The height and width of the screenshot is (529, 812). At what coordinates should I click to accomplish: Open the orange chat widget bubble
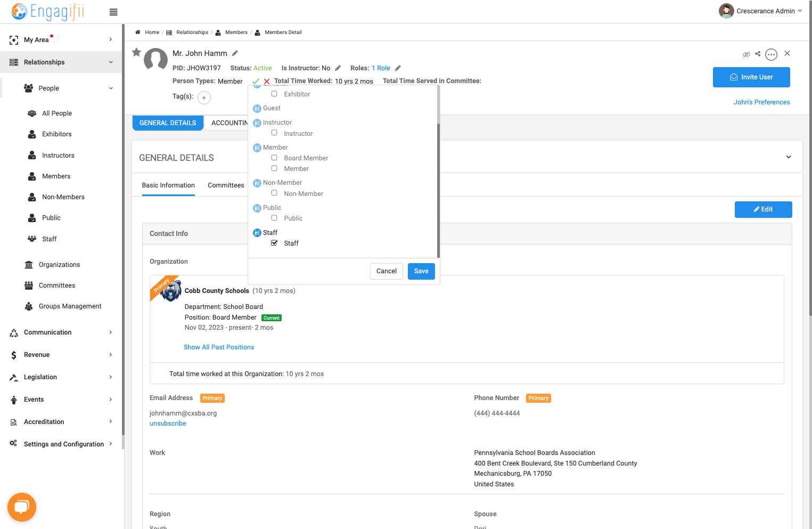click(x=22, y=507)
